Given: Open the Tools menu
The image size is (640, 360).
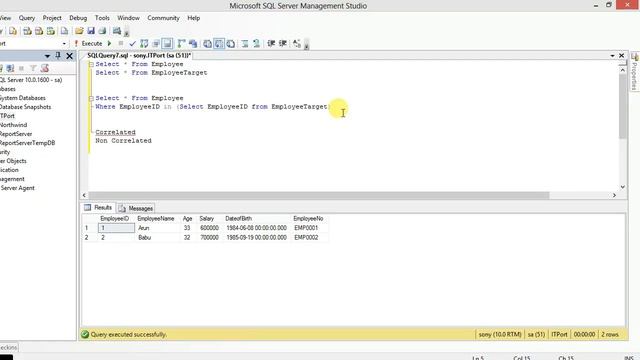Looking at the screenshot, I should click(x=102, y=18).
